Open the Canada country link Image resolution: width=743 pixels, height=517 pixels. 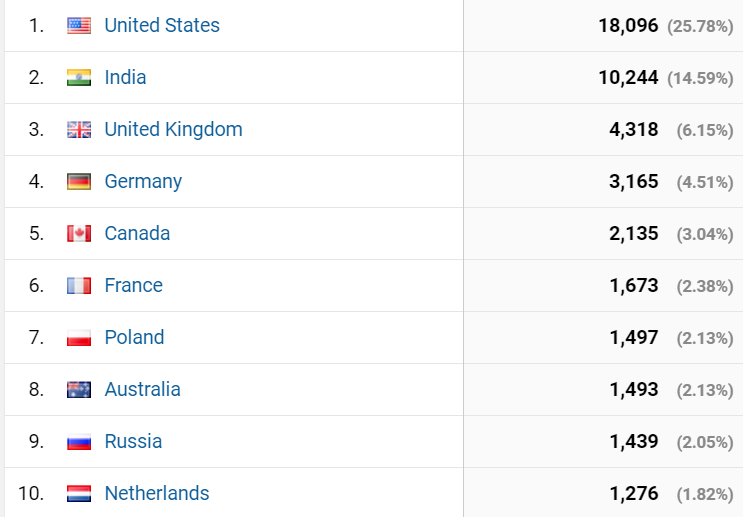137,234
